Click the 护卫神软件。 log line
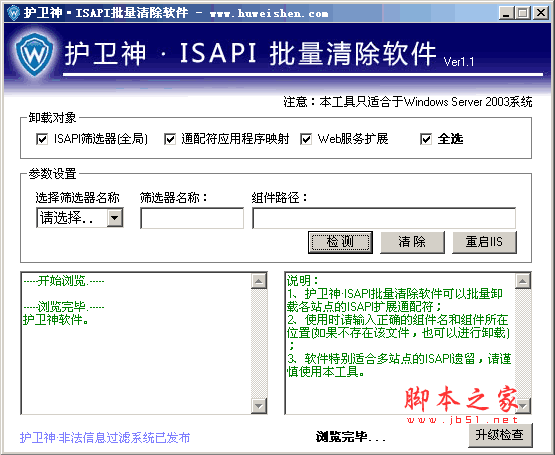 tap(56, 320)
